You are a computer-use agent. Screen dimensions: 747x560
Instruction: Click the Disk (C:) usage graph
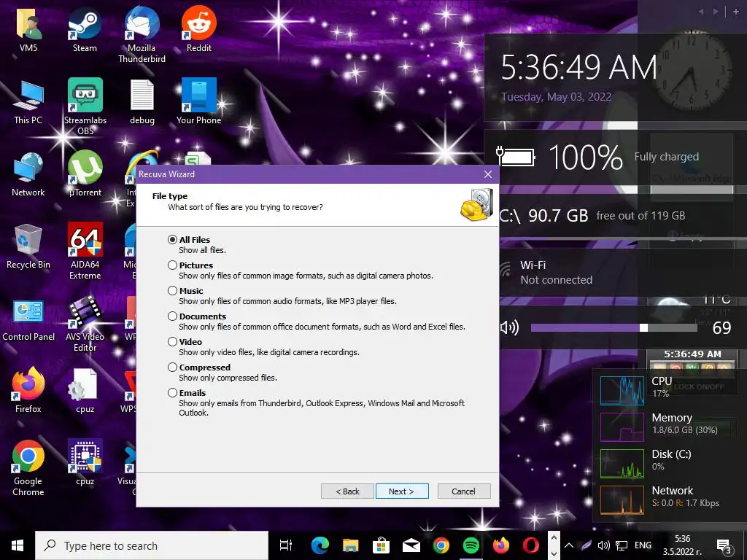622,464
